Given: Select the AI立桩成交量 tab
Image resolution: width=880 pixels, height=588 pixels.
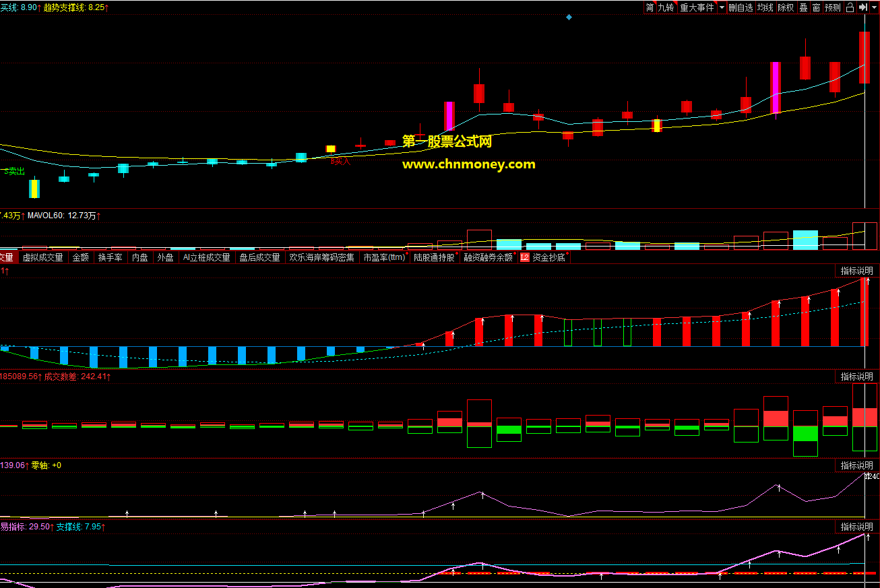Looking at the screenshot, I should [x=206, y=257].
